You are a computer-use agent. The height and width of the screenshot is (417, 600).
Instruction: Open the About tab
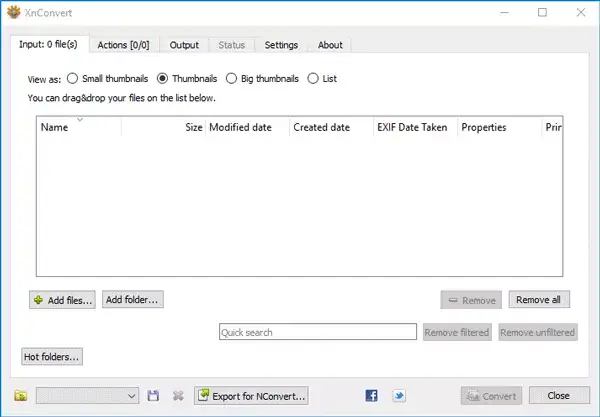330,45
